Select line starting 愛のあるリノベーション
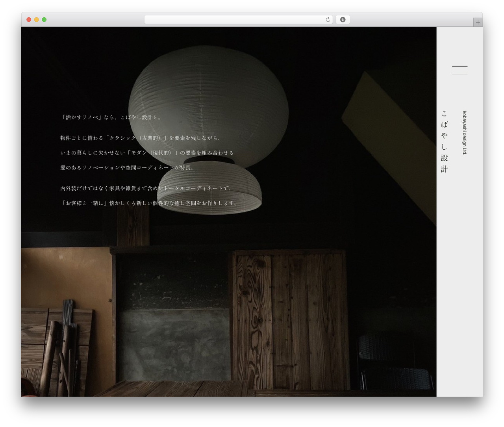 click(x=127, y=168)
